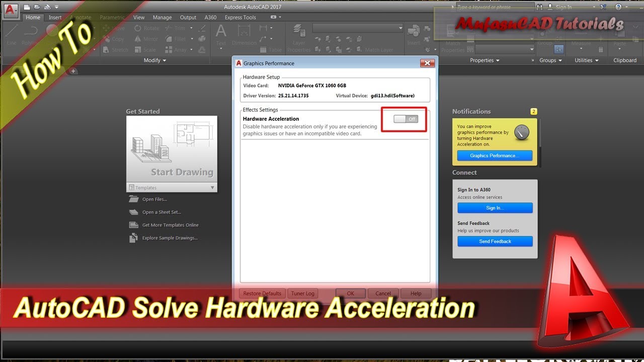
Task: Click the Tuner Log button
Action: pyautogui.click(x=302, y=294)
